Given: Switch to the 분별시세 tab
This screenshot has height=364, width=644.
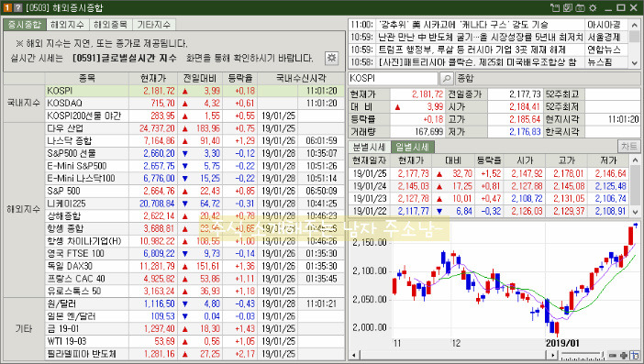Looking at the screenshot, I should [369, 147].
